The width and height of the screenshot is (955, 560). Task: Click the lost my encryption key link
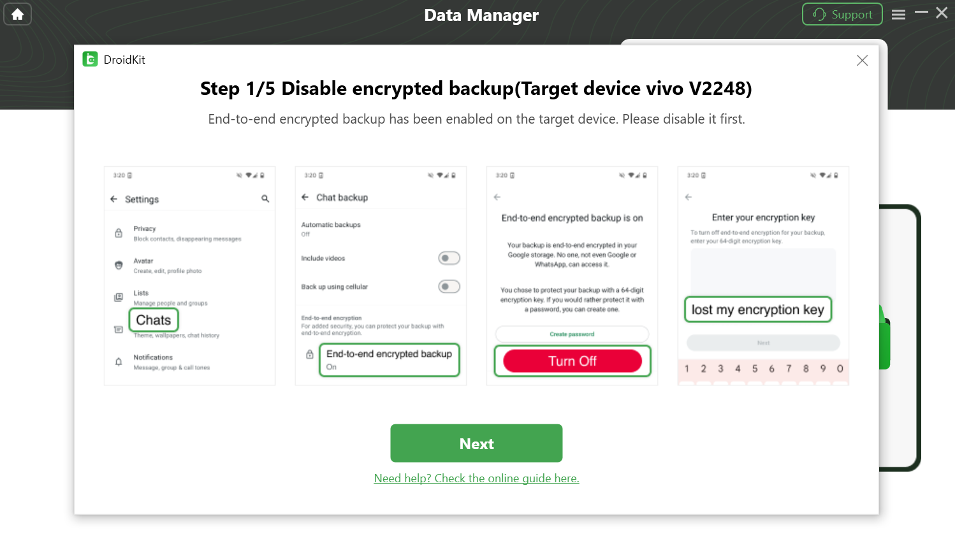pyautogui.click(x=757, y=309)
